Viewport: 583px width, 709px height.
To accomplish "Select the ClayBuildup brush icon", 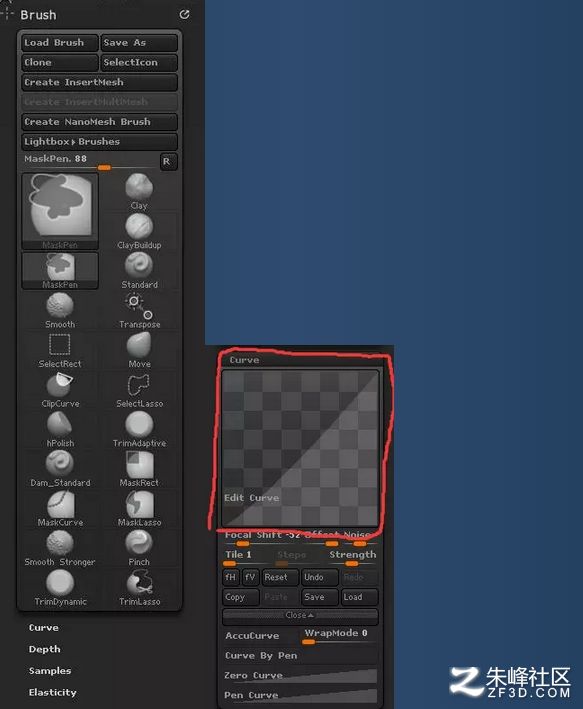I will click(139, 231).
